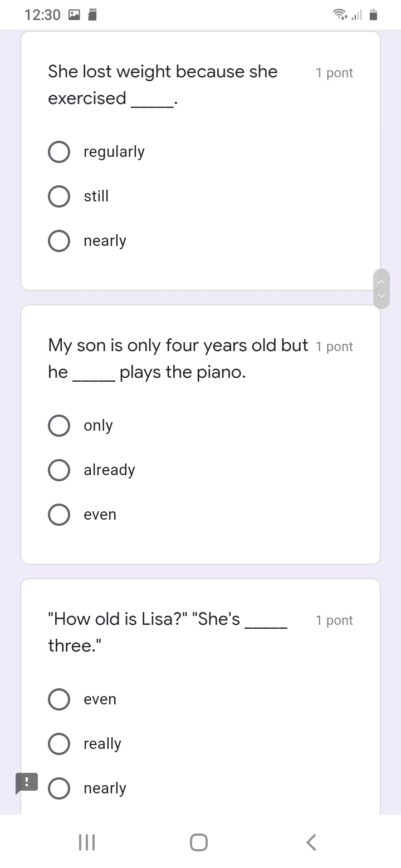Screen dimensions: 401x868
Task: Pick "nearly" in the lost weight question
Action: click(59, 241)
